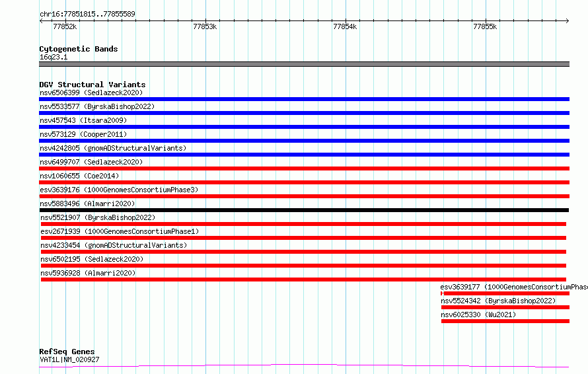The width and height of the screenshot is (588, 374).
Task: Click nsv5524342 (ByrskaBishop2022) label
Action: (498, 301)
